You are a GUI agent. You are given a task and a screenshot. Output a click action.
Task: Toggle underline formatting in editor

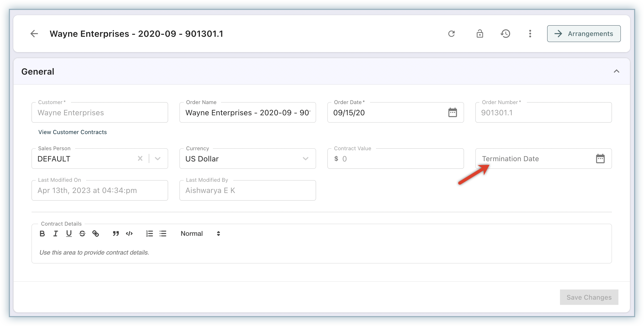click(x=69, y=234)
